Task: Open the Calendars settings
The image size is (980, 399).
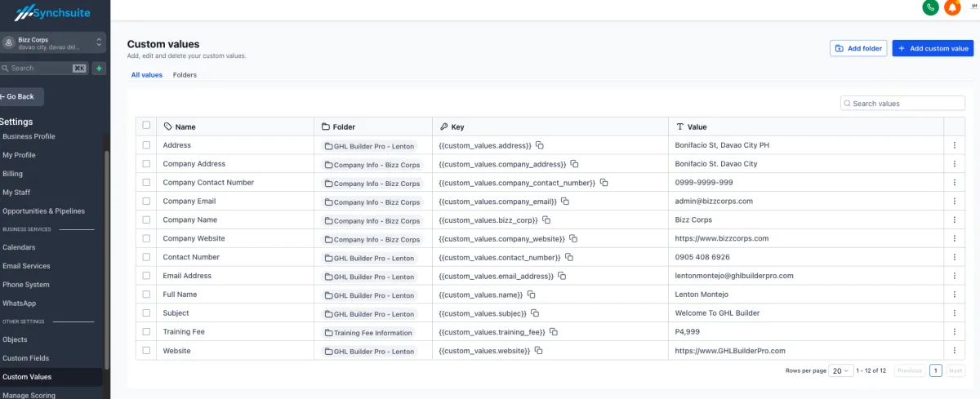Action: pyautogui.click(x=19, y=247)
